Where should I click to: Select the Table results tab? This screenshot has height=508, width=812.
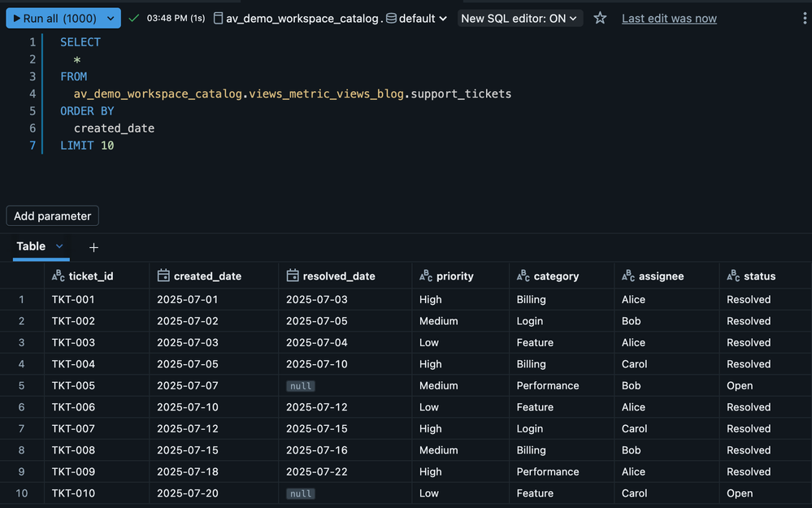[x=31, y=246]
